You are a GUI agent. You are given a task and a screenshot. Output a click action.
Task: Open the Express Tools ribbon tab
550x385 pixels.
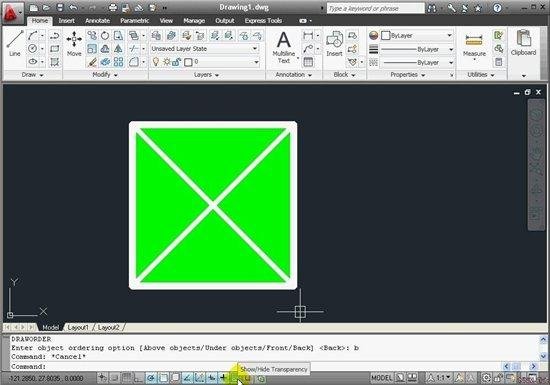tap(263, 21)
